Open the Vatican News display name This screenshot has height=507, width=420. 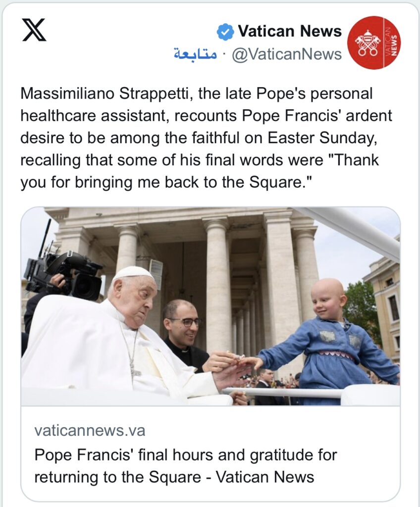(x=290, y=32)
